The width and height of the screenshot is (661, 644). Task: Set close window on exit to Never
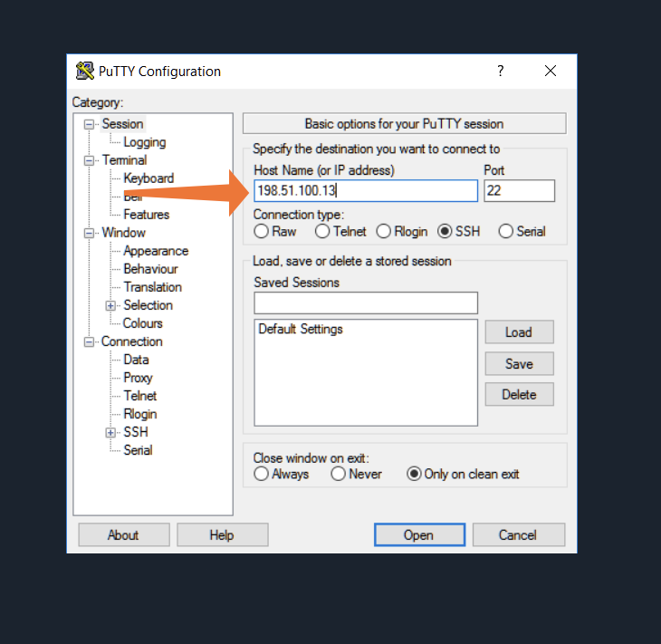click(x=339, y=474)
